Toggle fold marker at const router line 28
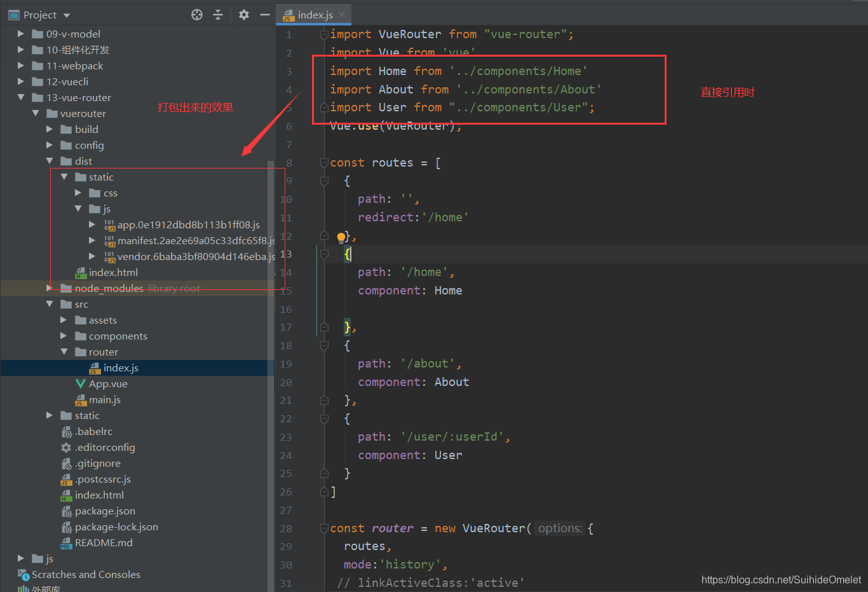 [324, 528]
